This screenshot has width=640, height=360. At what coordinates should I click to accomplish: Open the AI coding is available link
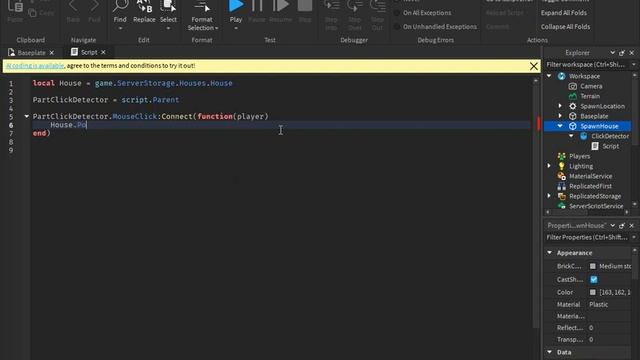tap(35, 66)
